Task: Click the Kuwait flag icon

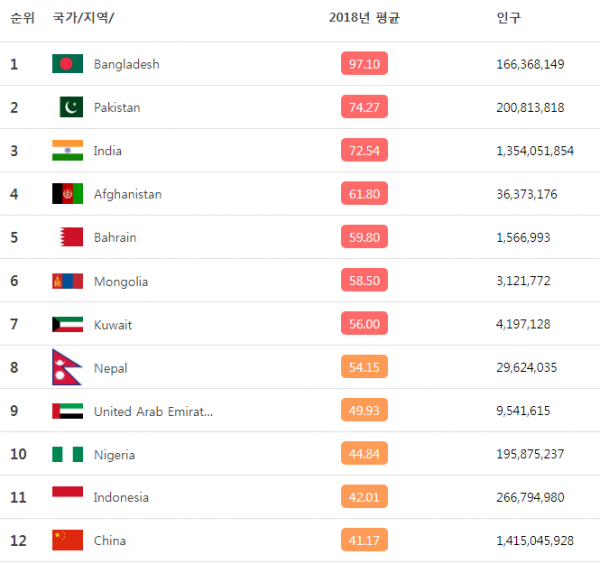Action: tap(67, 325)
